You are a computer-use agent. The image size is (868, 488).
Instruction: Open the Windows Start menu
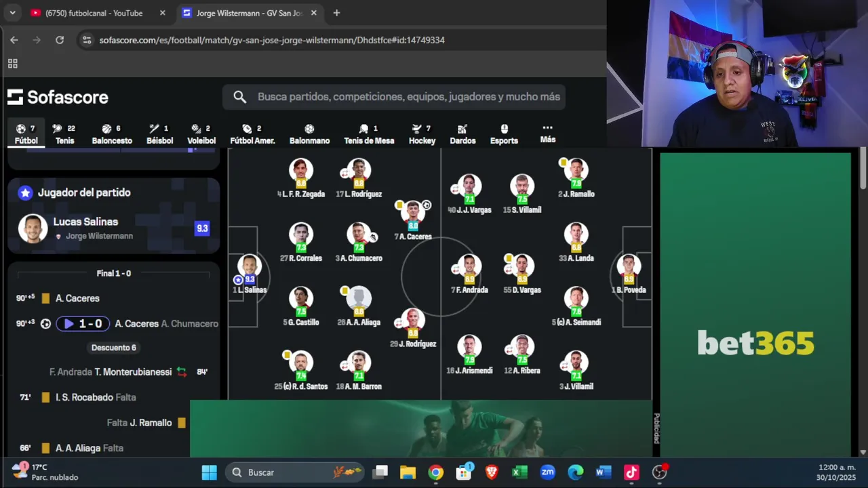pyautogui.click(x=210, y=472)
